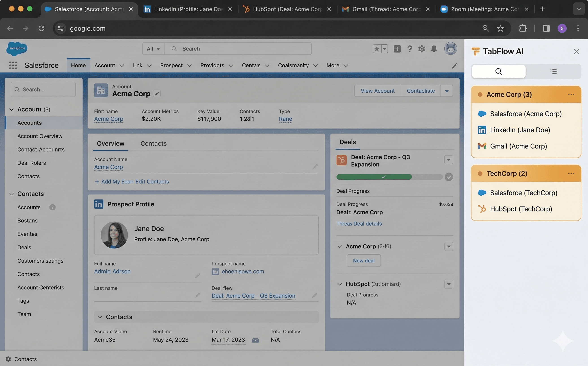Switch TabFlow AI to list view

point(553,71)
